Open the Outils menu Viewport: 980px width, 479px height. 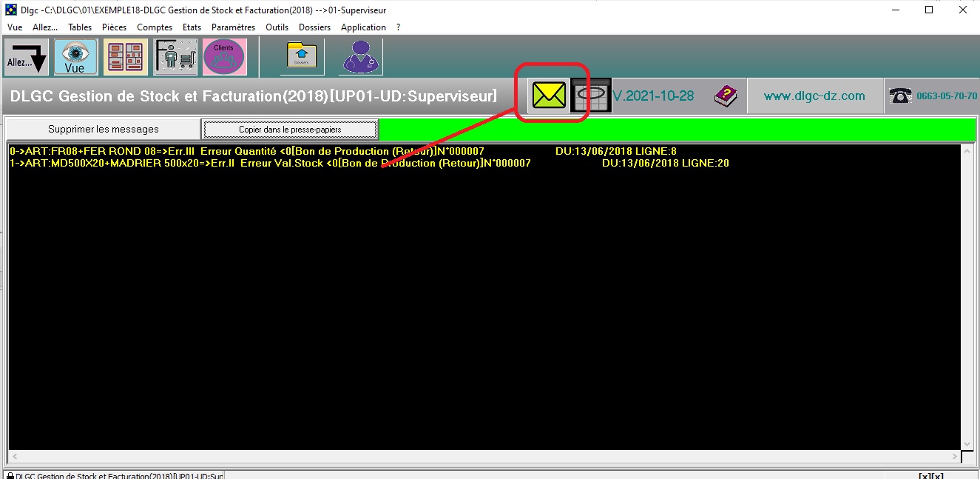tap(277, 27)
